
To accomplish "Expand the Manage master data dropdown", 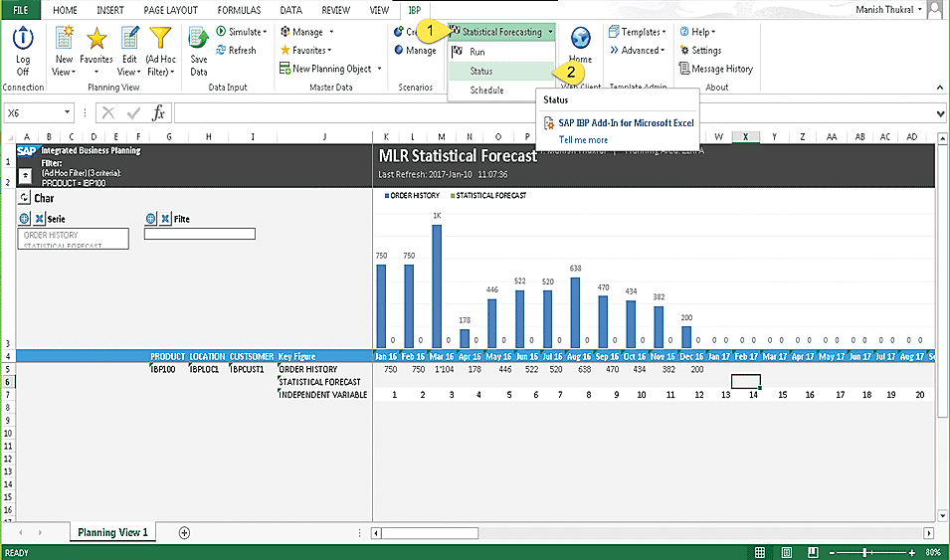I will click(331, 32).
